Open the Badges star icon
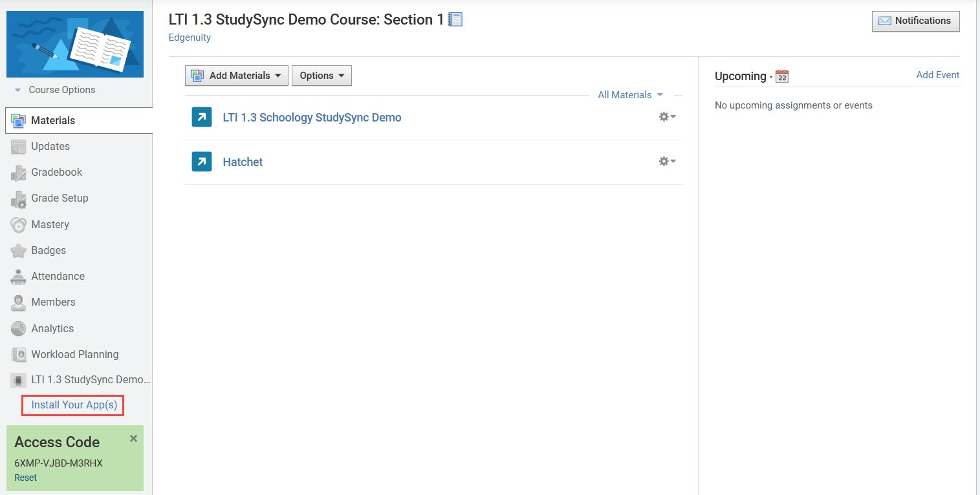Screen dimensions: 980x495 [19, 251]
